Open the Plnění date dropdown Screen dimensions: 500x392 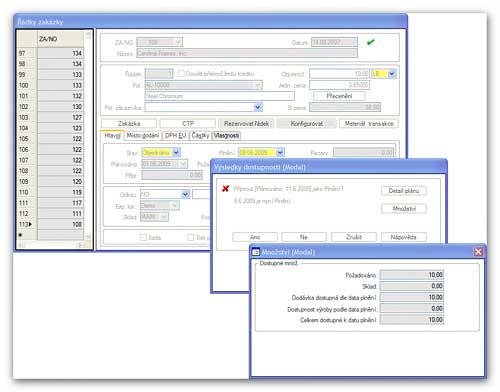280,153
